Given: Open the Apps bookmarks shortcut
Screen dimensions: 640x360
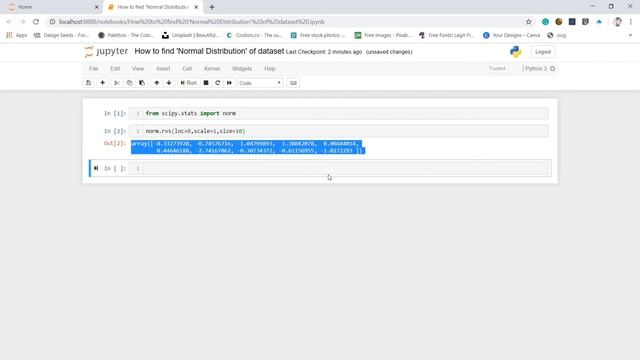Looking at the screenshot, I should tap(17, 36).
